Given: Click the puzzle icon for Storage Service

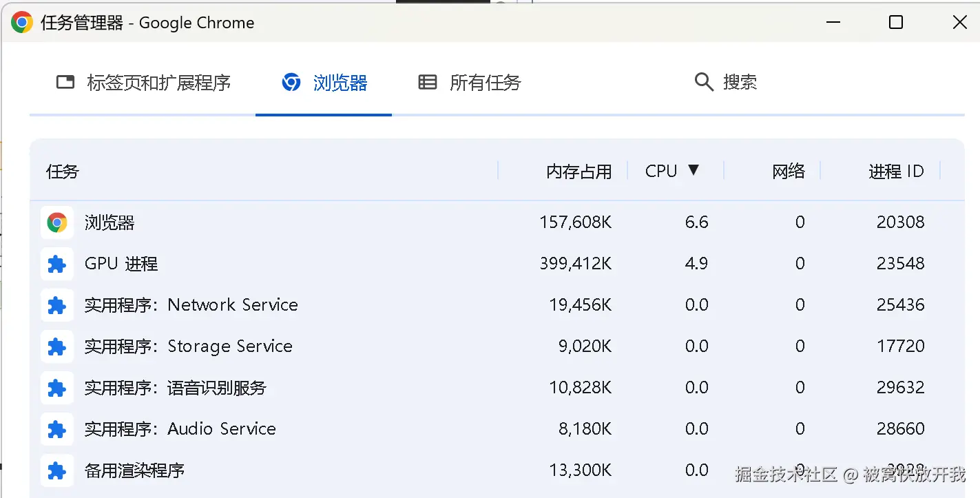Looking at the screenshot, I should [x=57, y=346].
